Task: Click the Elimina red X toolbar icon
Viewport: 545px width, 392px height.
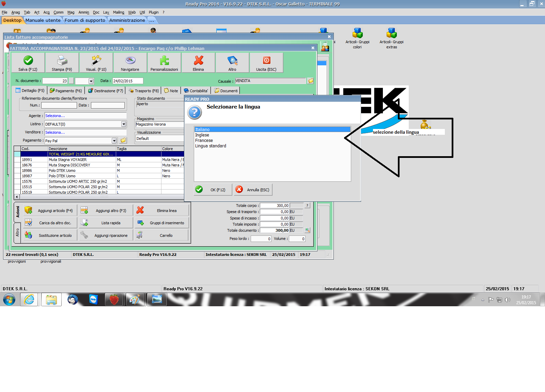Action: point(198,60)
